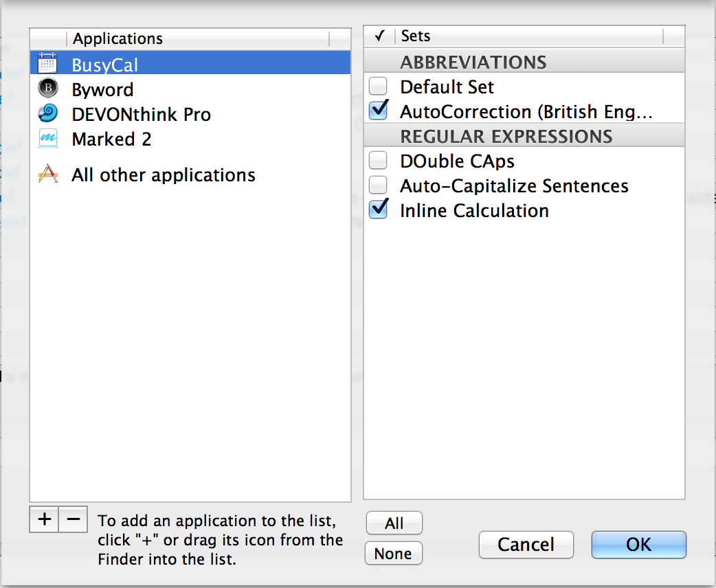Click the Marked 2 app icon
This screenshot has width=716, height=588.
coord(48,138)
